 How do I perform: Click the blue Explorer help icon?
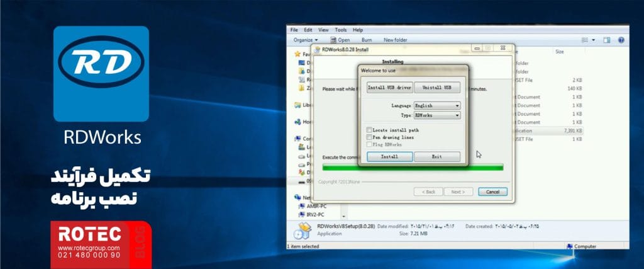click(621, 40)
